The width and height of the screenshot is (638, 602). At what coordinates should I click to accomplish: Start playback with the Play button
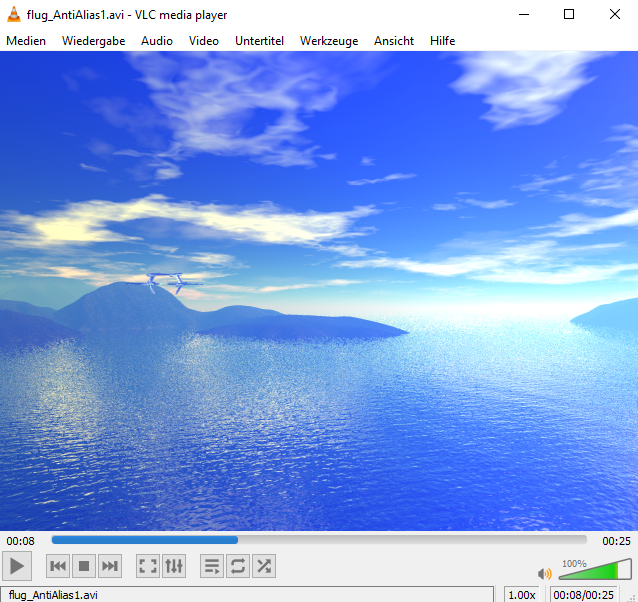tap(17, 566)
